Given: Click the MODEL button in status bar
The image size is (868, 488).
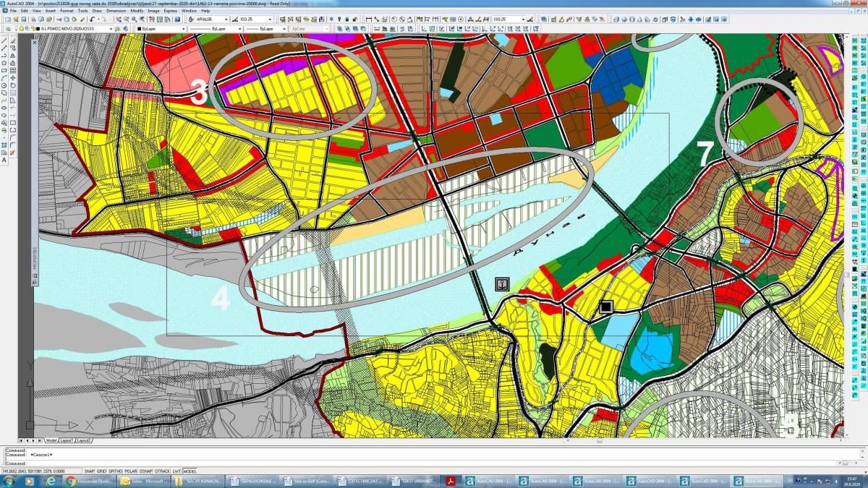Looking at the screenshot, I should click(190, 471).
